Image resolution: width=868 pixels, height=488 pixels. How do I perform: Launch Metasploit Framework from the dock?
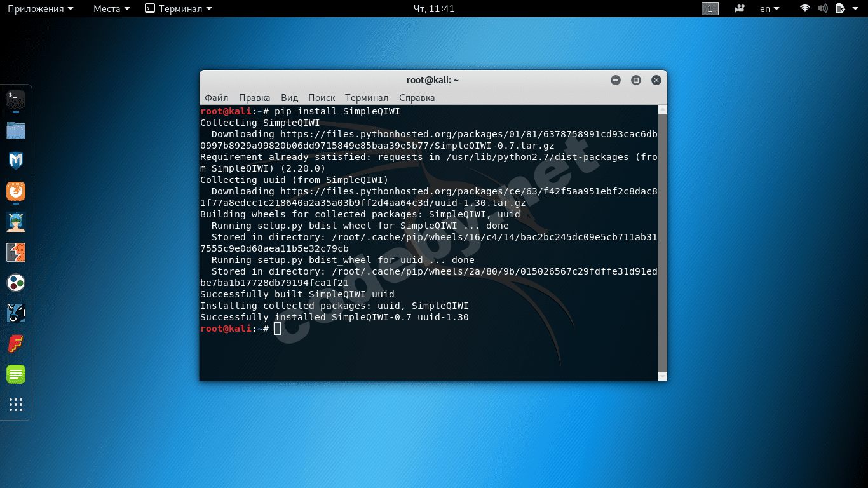(x=16, y=161)
